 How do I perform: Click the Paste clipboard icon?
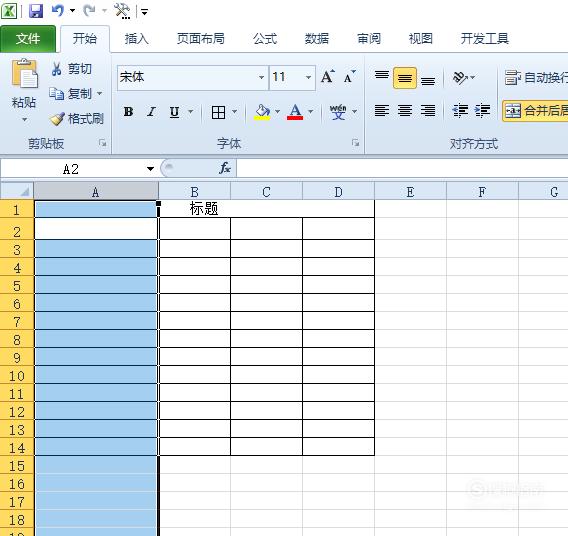click(x=24, y=74)
